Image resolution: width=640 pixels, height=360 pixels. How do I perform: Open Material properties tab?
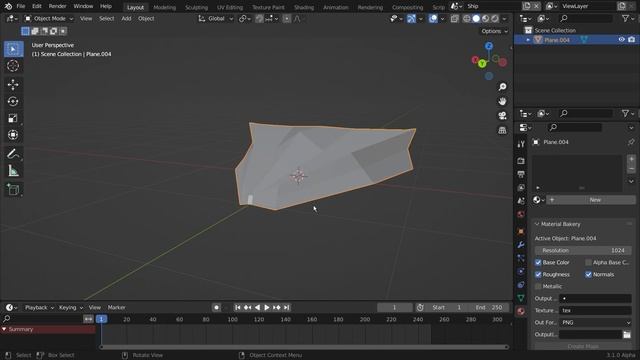(521, 311)
